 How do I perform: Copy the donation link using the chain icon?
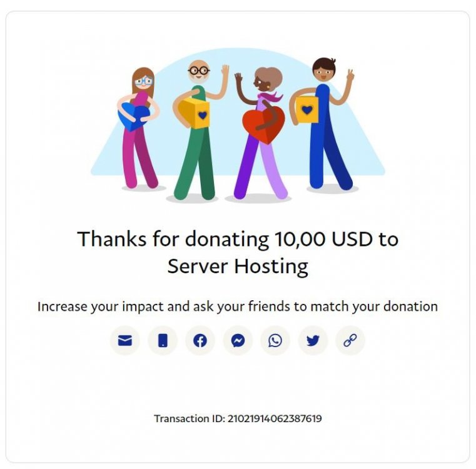(350, 340)
